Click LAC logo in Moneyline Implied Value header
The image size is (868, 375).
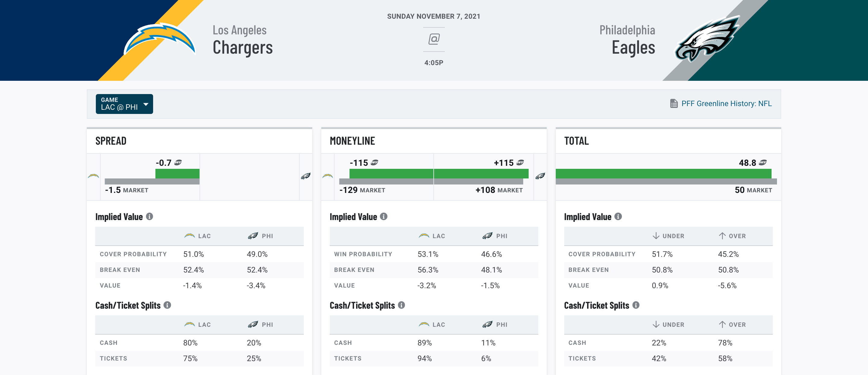tap(423, 236)
